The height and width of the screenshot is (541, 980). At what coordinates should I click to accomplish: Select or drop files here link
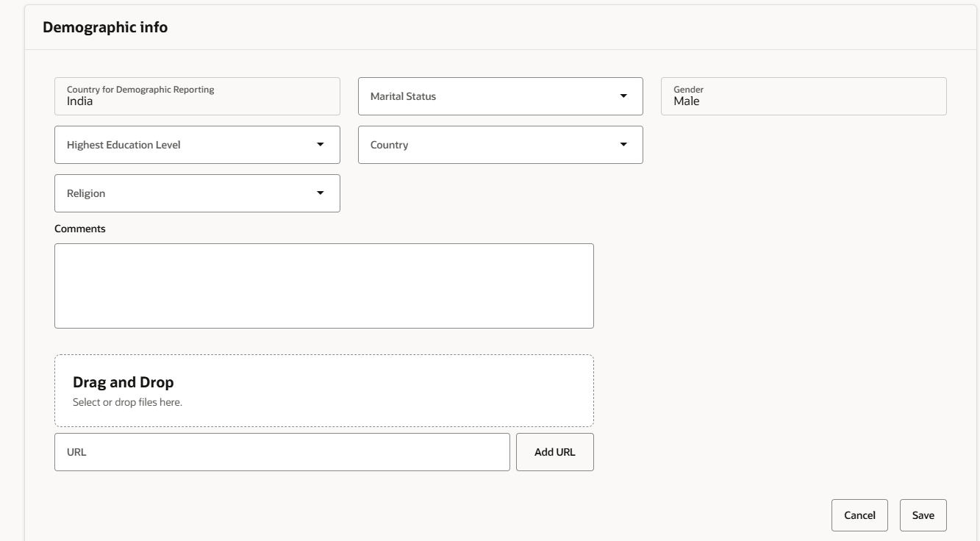coord(129,402)
